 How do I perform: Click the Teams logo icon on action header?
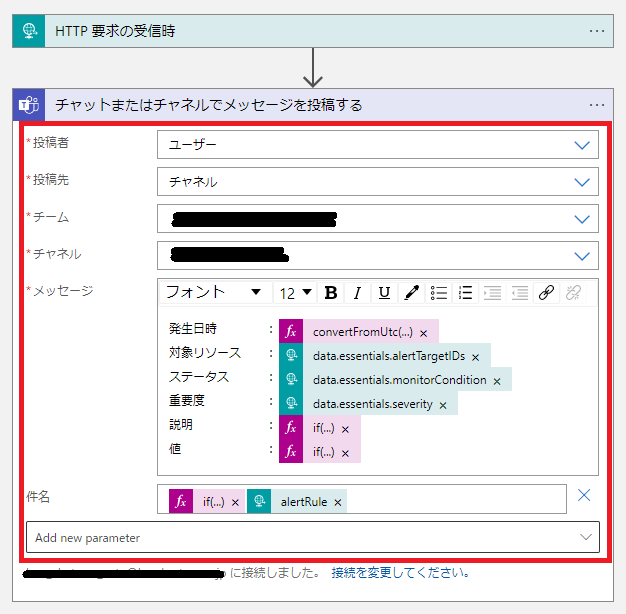pos(29,105)
